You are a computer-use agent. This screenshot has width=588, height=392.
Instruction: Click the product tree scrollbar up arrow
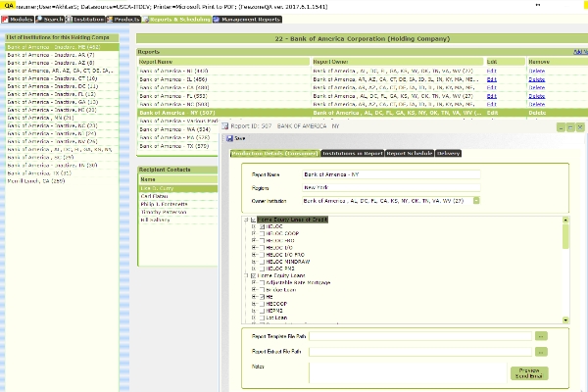(565, 220)
